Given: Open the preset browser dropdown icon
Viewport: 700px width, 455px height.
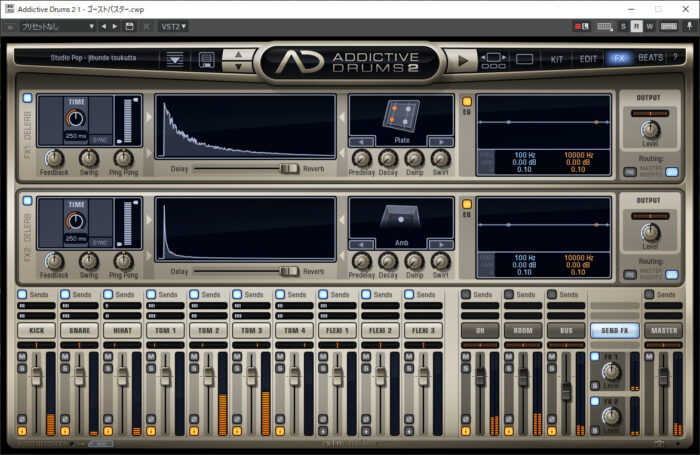Looking at the screenshot, I should pyautogui.click(x=175, y=59).
